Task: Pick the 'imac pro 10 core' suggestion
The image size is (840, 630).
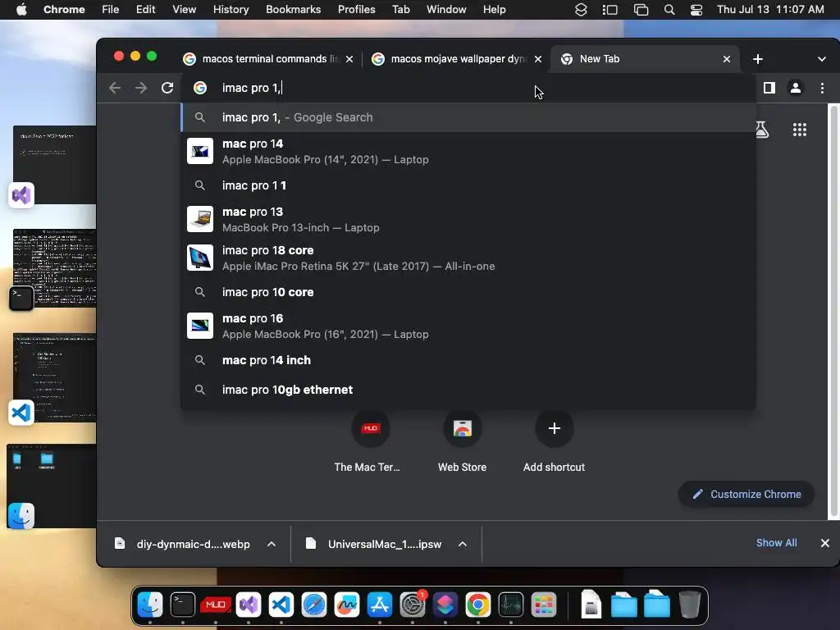Action: [468, 292]
